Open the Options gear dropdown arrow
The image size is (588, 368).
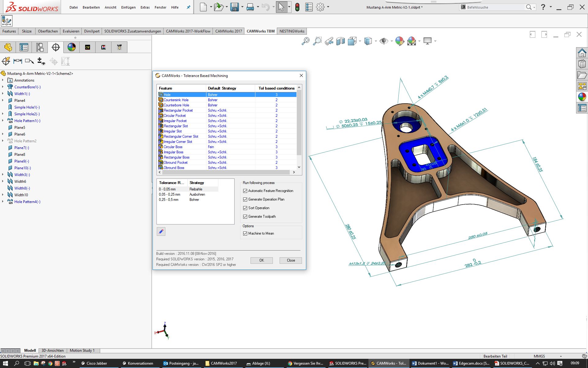328,7
